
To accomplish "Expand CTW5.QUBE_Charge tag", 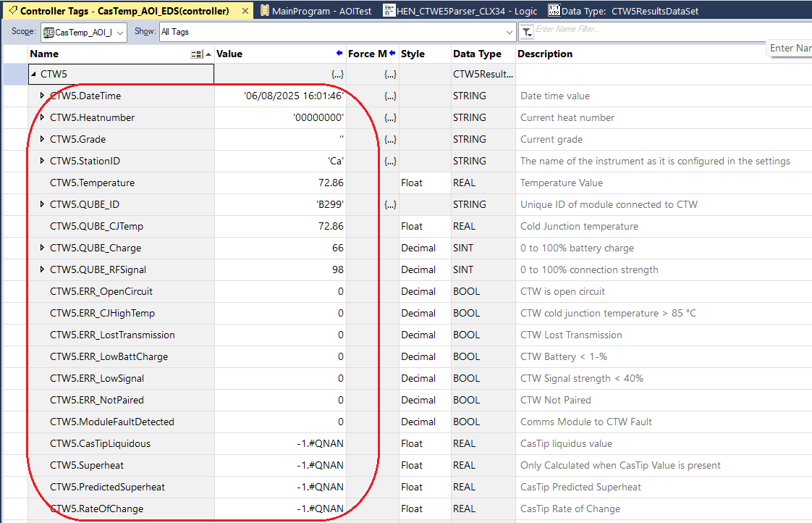I will tap(43, 248).
